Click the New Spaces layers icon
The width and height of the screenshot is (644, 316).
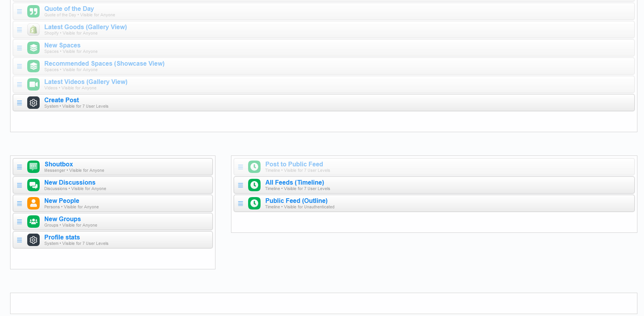(33, 48)
